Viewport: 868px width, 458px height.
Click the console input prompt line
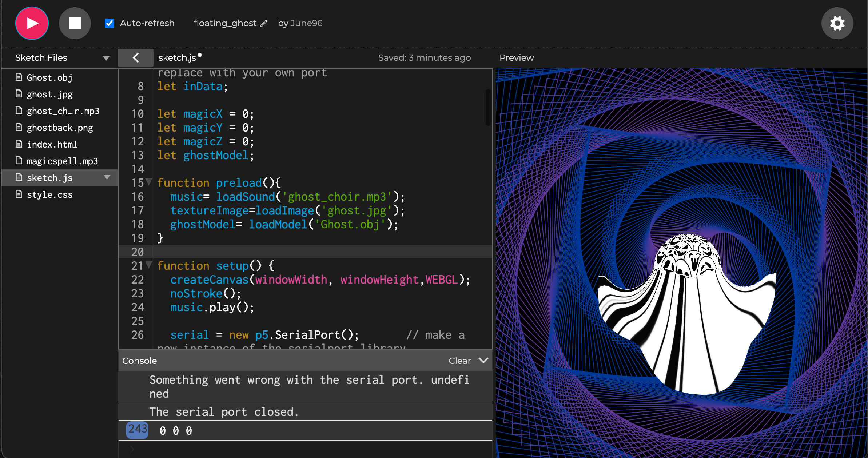pyautogui.click(x=306, y=449)
